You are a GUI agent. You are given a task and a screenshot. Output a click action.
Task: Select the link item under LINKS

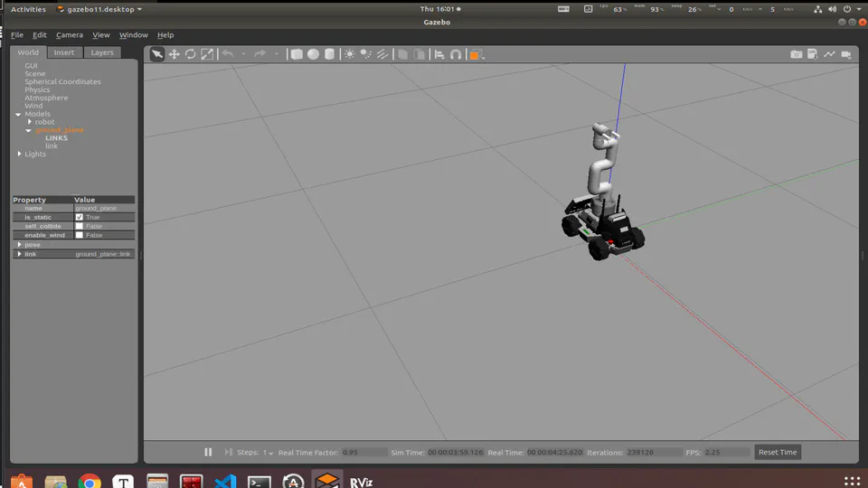52,146
